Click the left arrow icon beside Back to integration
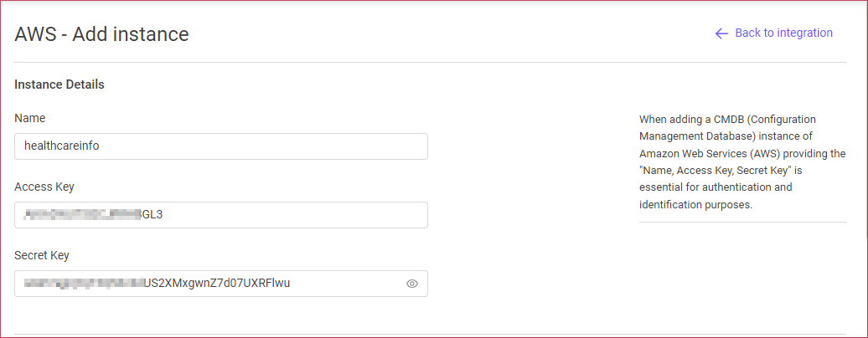 click(x=721, y=33)
